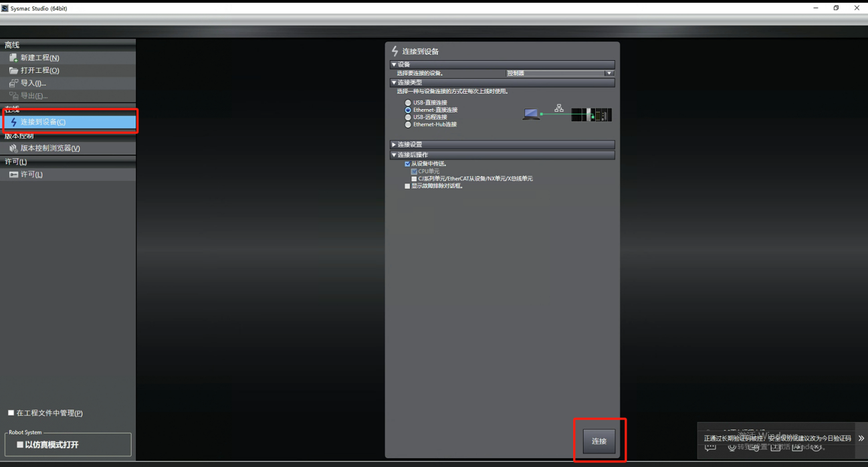Viewport: 868px width, 467px height.
Task: Click the lightning bolt icon for 连接到设备
Action: click(13, 122)
